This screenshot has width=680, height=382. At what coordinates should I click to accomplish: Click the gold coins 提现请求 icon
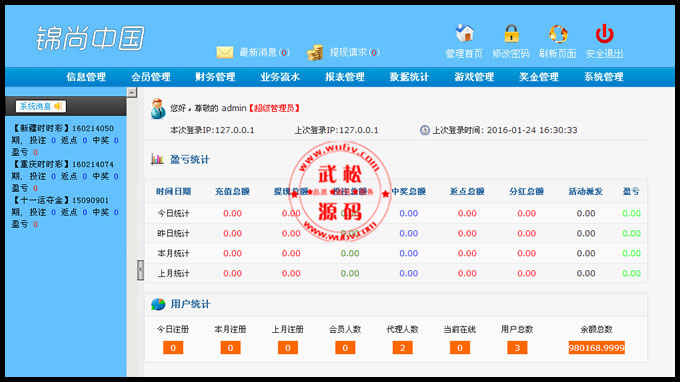[315, 52]
